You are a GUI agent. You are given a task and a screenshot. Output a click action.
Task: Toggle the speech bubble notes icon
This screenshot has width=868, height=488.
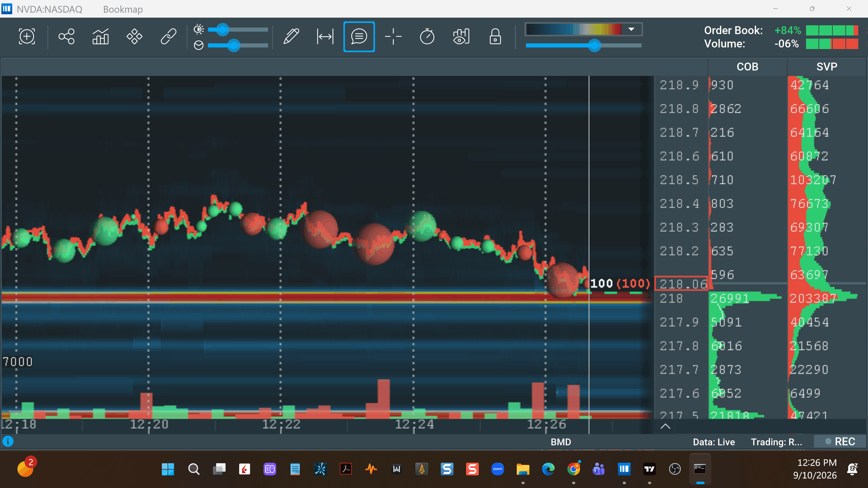(x=359, y=36)
